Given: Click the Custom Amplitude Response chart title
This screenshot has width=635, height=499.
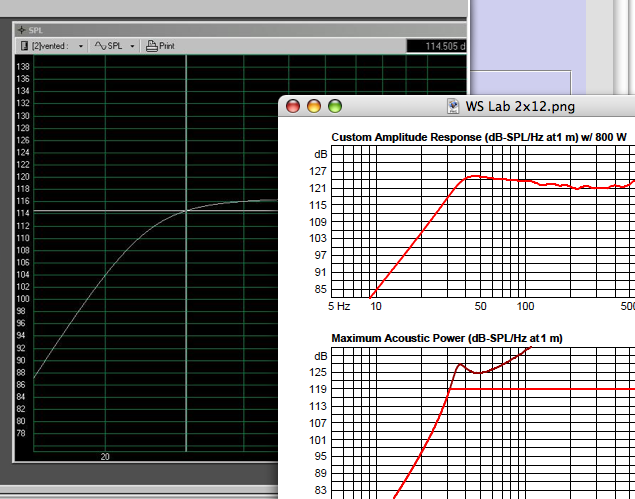Looking at the screenshot, I should 479,137.
